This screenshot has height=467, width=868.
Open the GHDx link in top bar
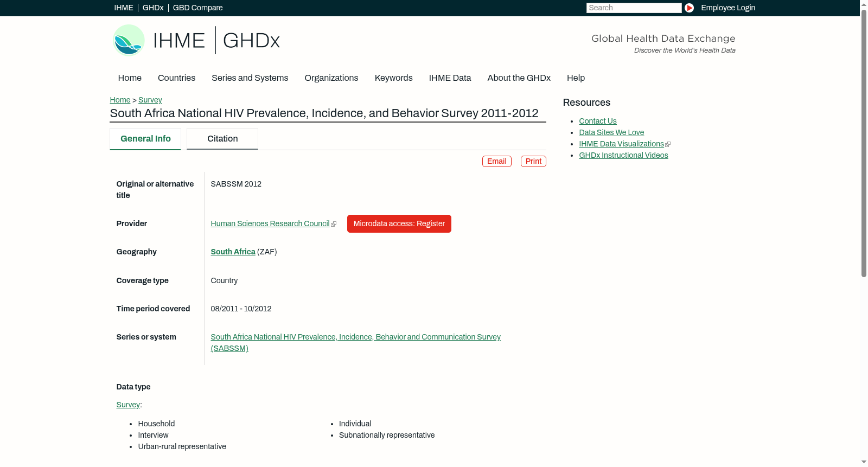[153, 8]
